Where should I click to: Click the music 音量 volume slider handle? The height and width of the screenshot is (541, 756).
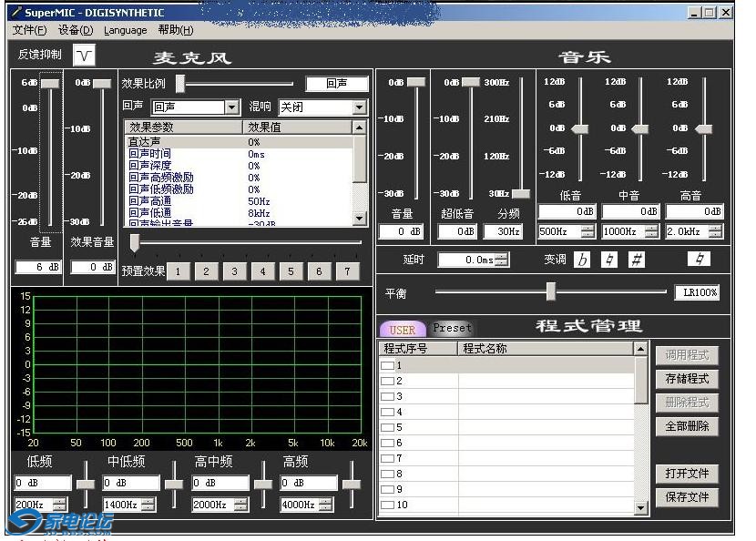tap(416, 82)
